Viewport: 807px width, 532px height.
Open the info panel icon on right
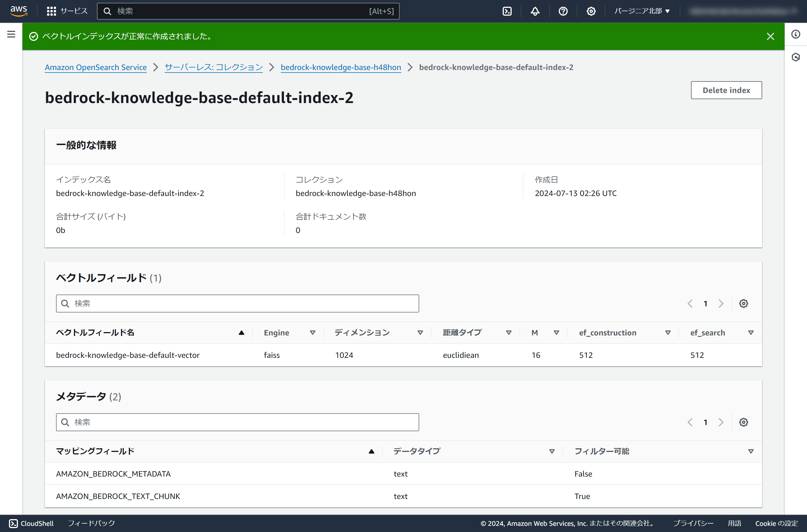(x=796, y=34)
